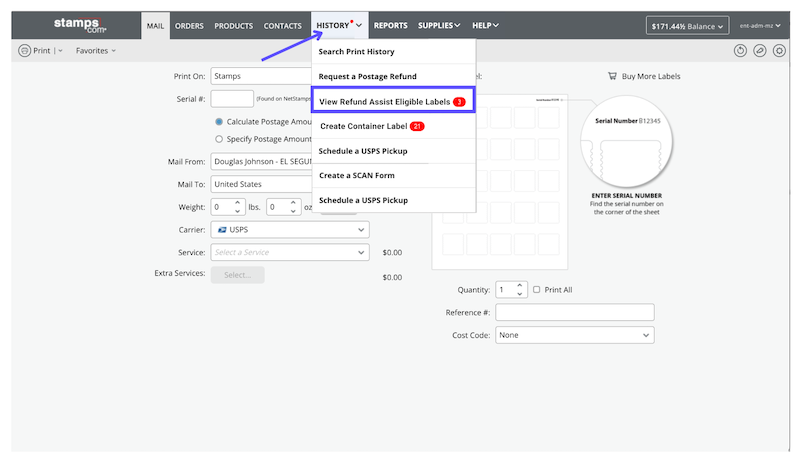The image size is (800, 464).
Task: Open the ent-adm-mz account dropdown
Action: (x=760, y=26)
